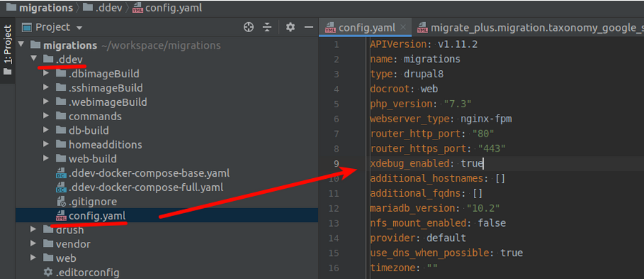
Task: Open the migrate_plus.migration.taxonomy_google tab
Action: point(530,27)
